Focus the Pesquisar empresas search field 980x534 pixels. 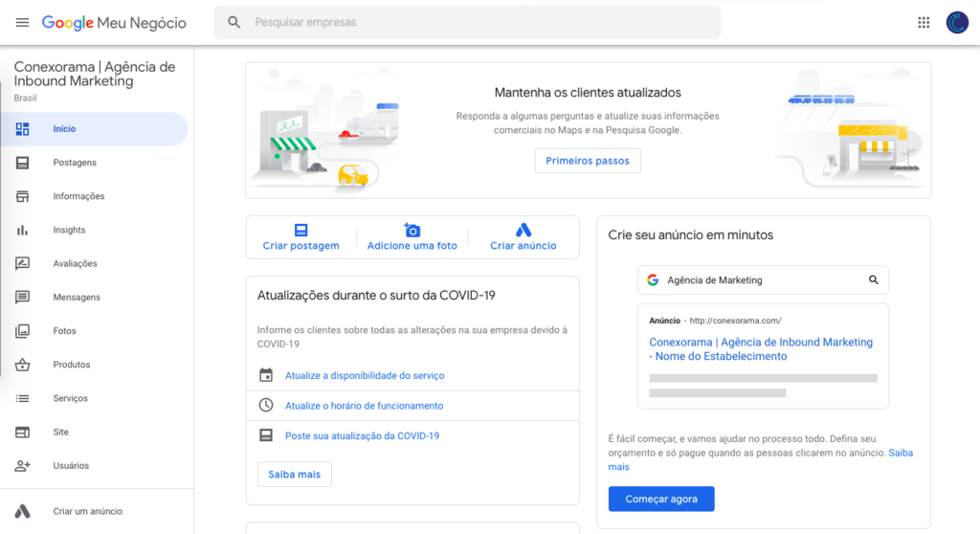pos(467,23)
